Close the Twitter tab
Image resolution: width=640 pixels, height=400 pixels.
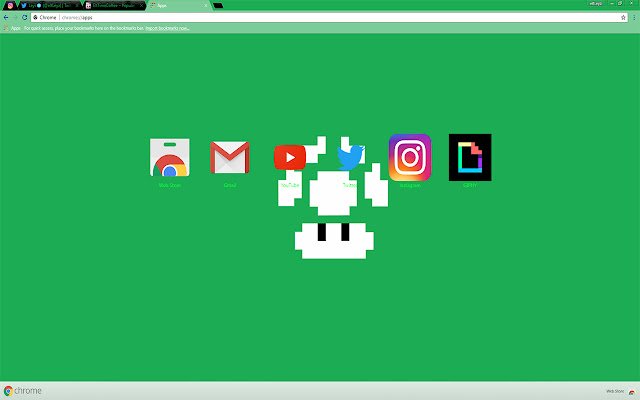76,6
